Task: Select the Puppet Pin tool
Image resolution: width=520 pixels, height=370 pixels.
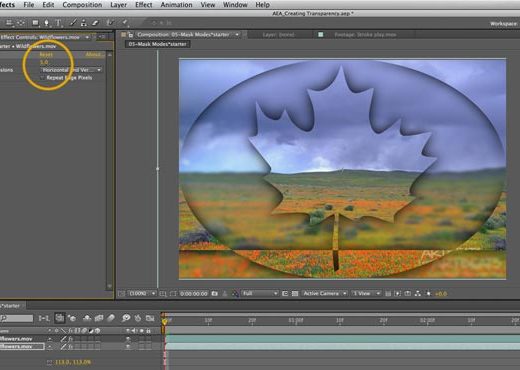Action: coord(125,23)
